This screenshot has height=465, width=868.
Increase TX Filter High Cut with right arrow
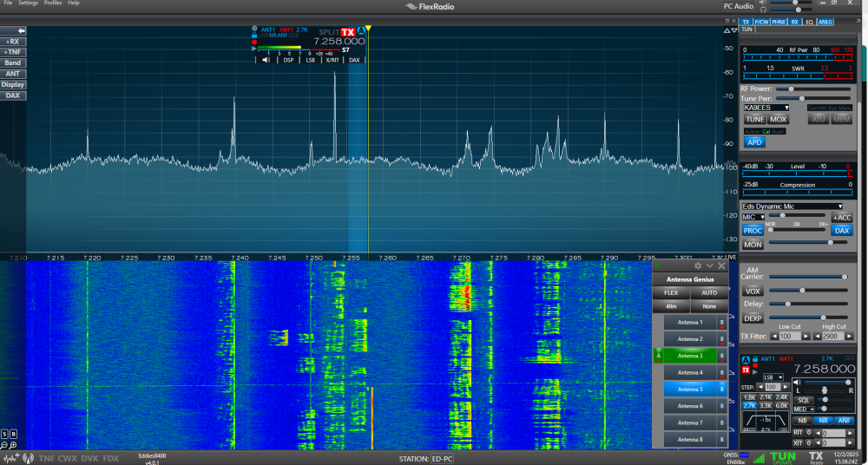click(x=851, y=336)
